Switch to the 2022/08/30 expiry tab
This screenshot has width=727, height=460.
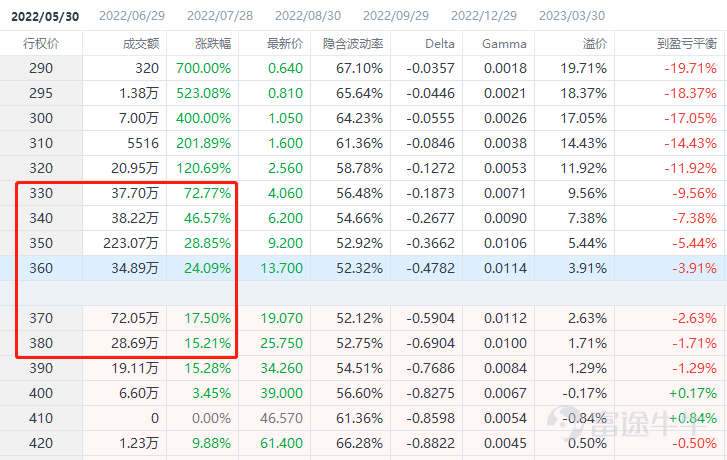click(308, 16)
